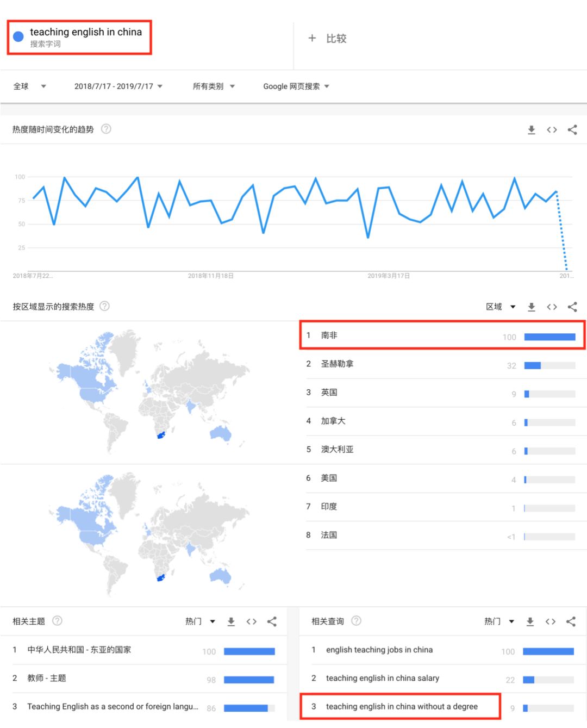
Task: Click the help icon beside 按区域显示的搜索热度
Action: click(x=104, y=306)
